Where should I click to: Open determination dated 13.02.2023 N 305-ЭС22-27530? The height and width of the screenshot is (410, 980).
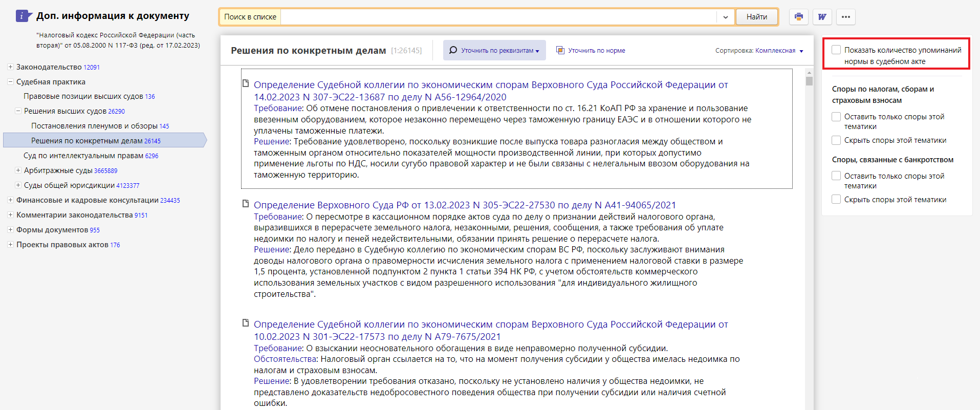(465, 205)
